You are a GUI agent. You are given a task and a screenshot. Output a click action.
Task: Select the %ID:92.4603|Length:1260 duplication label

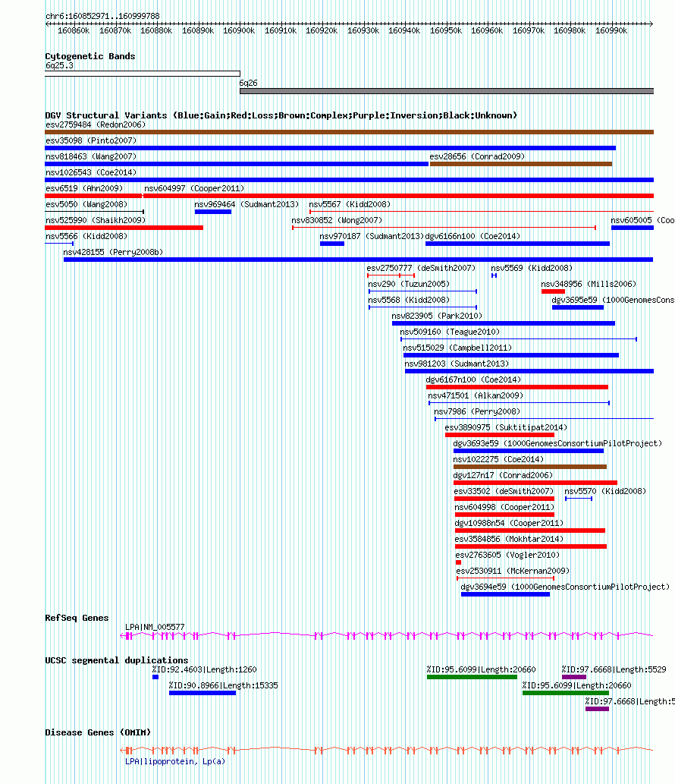coord(204,671)
